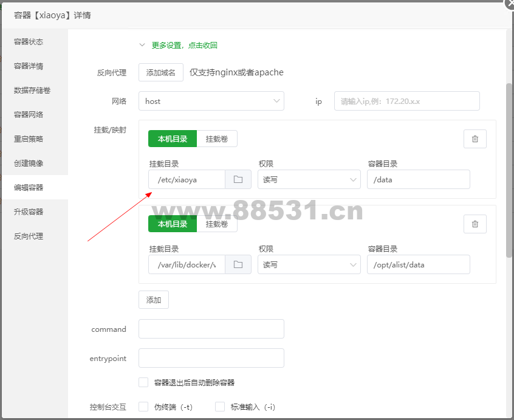Browse folder for /var/lib/docker mount directory

coord(238,264)
